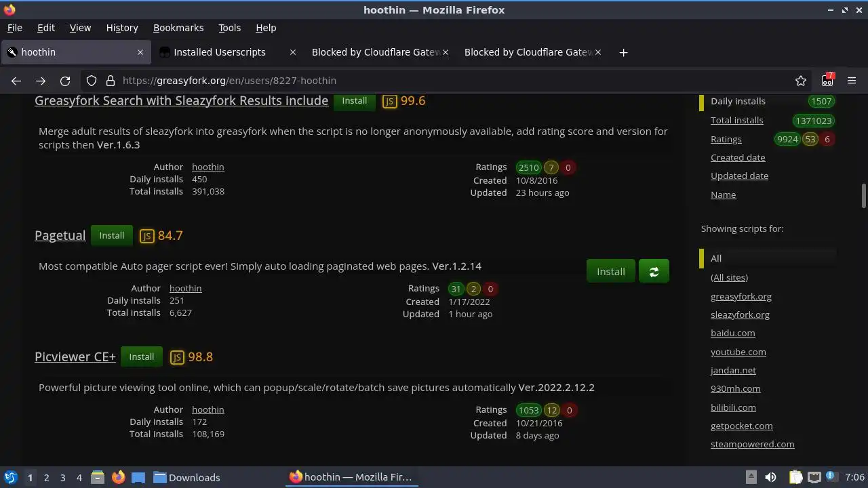The height and width of the screenshot is (488, 868).
Task: Click small Install next to Pagetual title
Action: tap(112, 235)
